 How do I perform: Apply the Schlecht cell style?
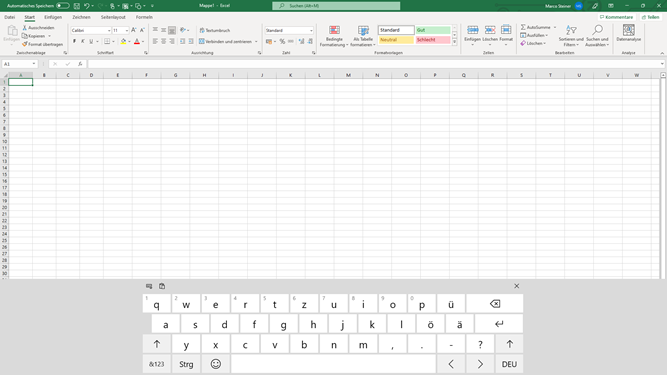pyautogui.click(x=433, y=40)
